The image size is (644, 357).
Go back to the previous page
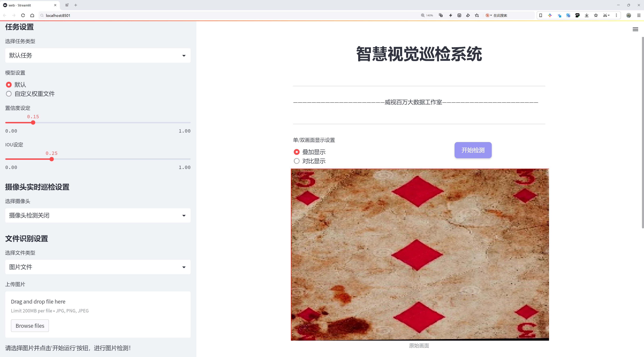pyautogui.click(x=5, y=15)
